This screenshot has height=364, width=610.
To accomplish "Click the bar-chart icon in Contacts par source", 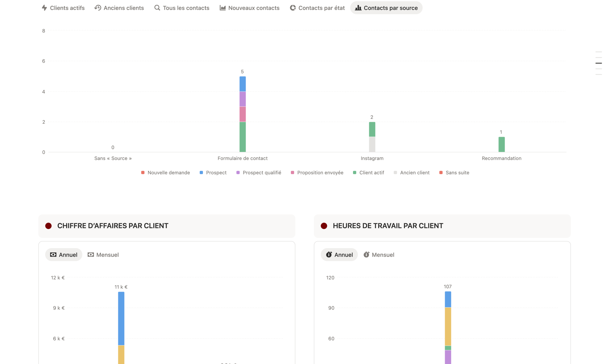I will 358,8.
